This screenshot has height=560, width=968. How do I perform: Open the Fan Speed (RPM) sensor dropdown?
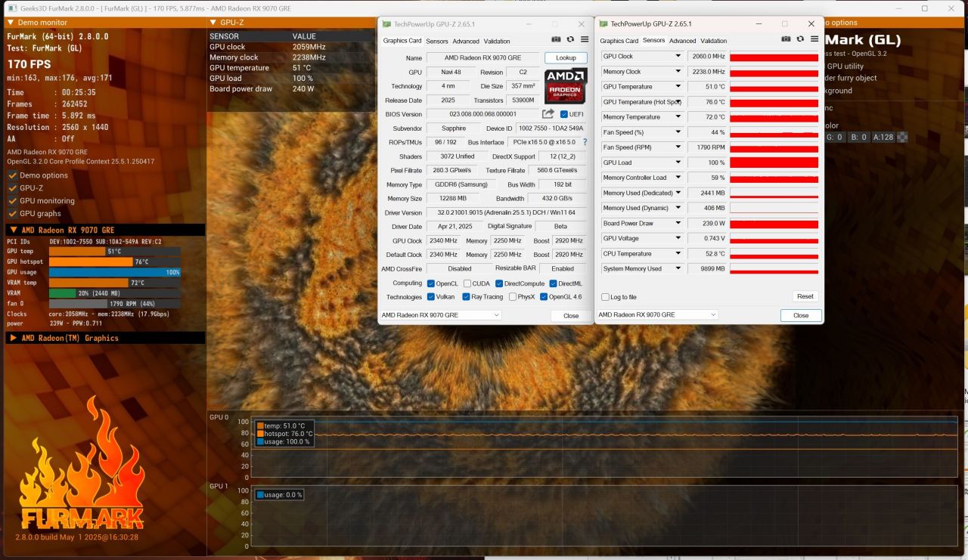coord(678,147)
